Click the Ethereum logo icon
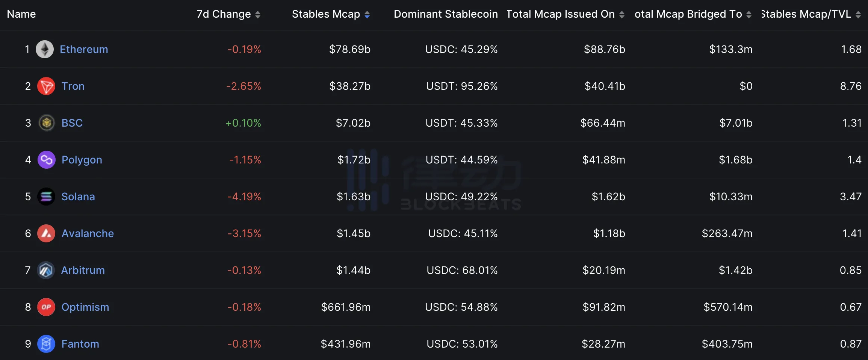This screenshot has height=360, width=868. pyautogui.click(x=46, y=49)
